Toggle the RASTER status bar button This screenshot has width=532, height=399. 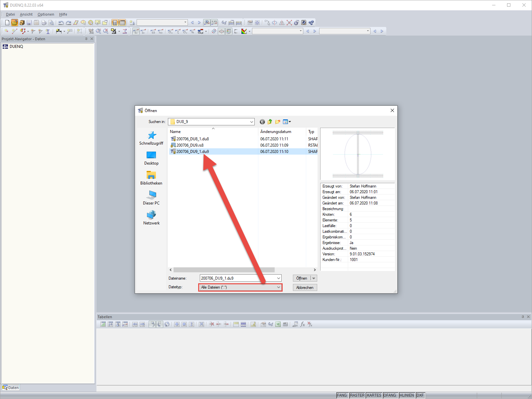[357, 395]
